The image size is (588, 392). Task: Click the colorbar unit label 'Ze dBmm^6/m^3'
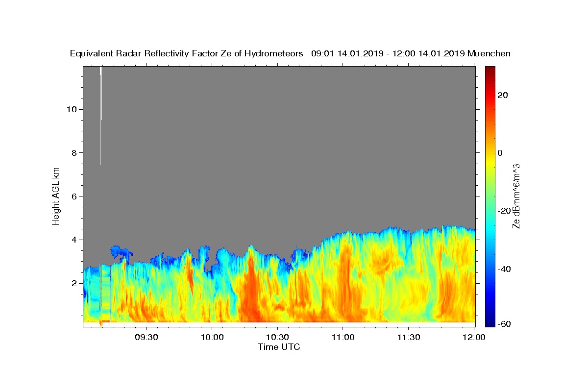point(516,196)
